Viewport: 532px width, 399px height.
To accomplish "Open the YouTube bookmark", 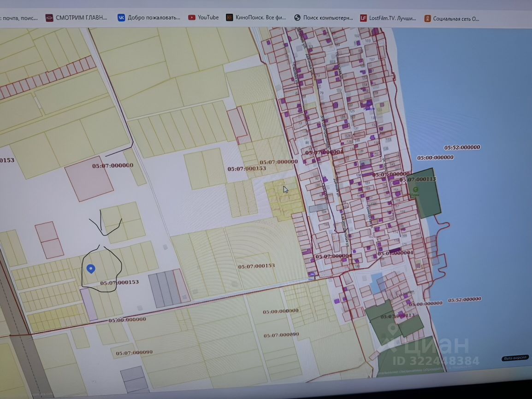I will click(x=203, y=18).
